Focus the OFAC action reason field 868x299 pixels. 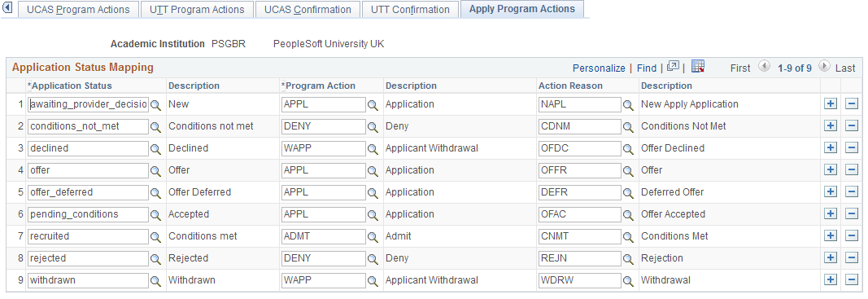[579, 214]
